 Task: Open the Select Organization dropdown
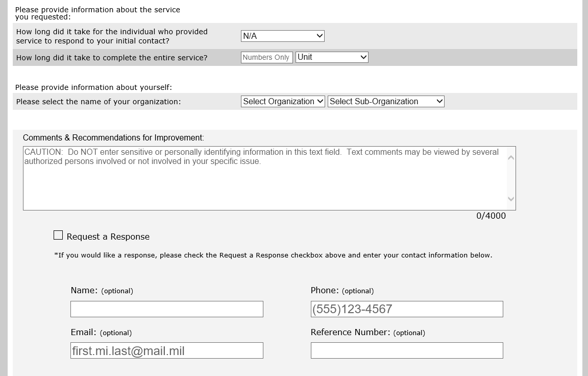click(x=283, y=101)
